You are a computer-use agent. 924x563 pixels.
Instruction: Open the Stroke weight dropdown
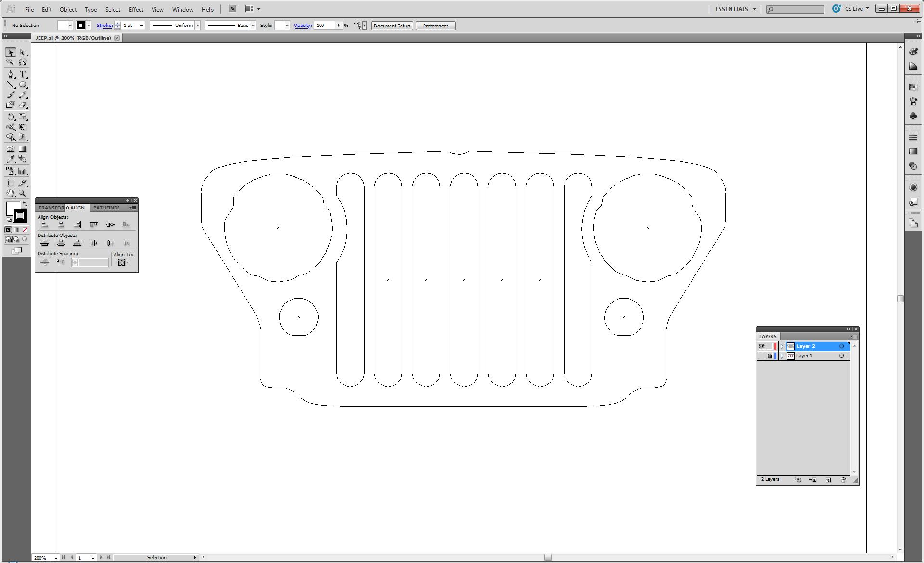pyautogui.click(x=141, y=26)
